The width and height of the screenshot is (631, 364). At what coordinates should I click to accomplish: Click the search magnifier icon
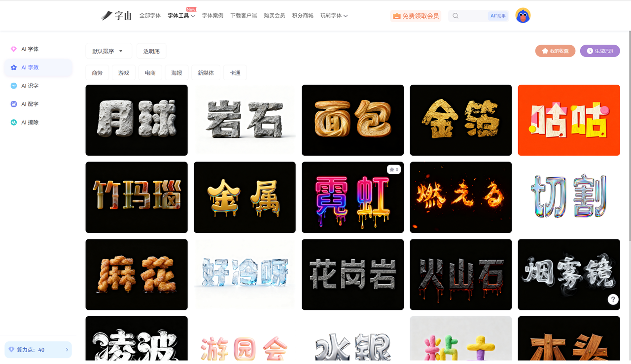tap(456, 16)
